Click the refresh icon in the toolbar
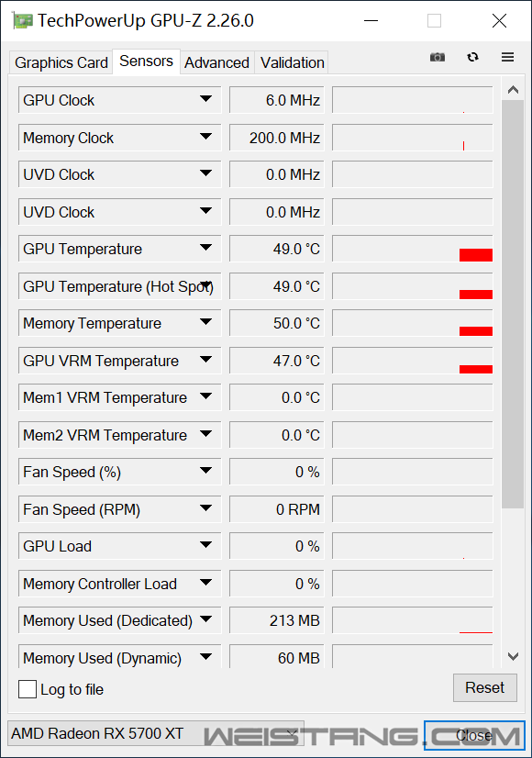The image size is (532, 758). [x=472, y=57]
